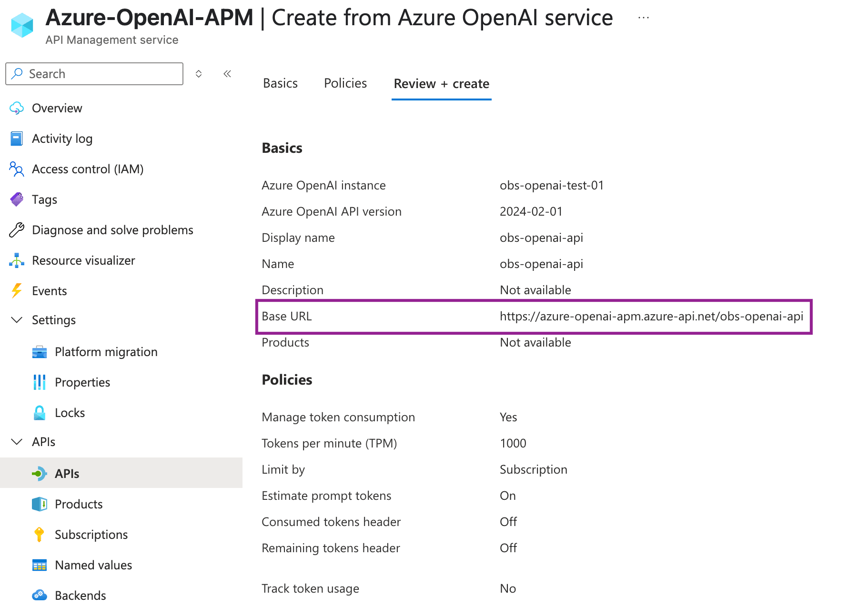Select the Locks padlock icon

coord(40,412)
